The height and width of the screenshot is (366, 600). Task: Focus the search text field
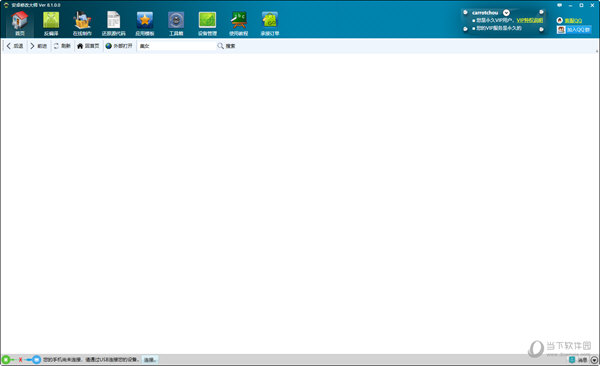[176, 46]
